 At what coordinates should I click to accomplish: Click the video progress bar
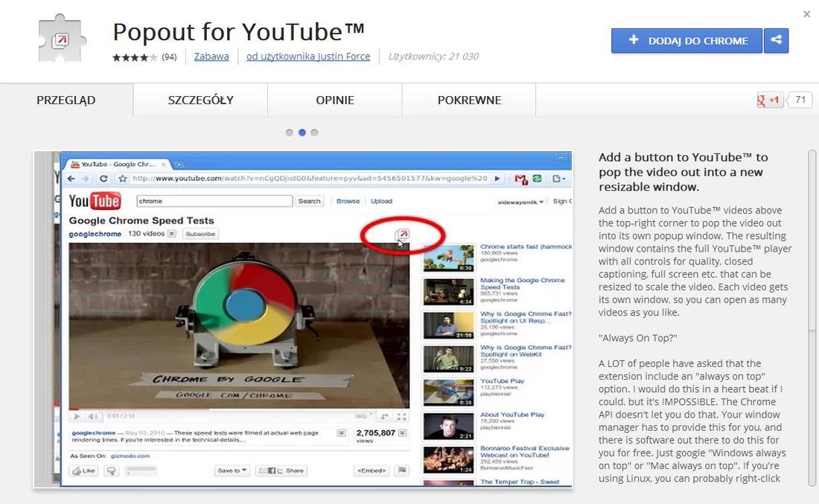coord(239,409)
